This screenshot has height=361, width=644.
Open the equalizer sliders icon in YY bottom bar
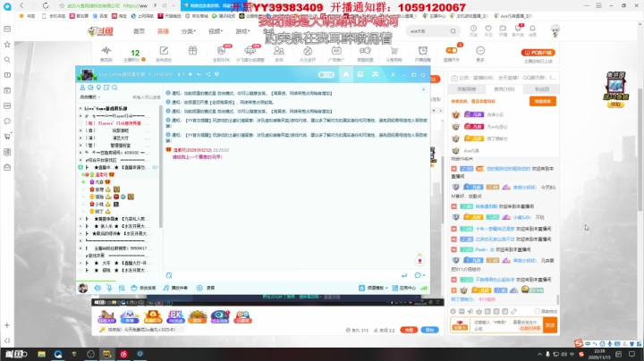(x=122, y=288)
